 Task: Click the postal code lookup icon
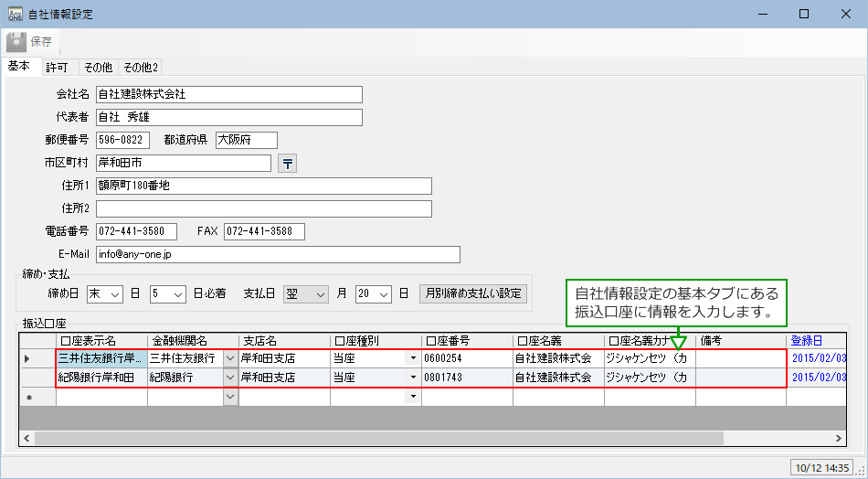(288, 164)
